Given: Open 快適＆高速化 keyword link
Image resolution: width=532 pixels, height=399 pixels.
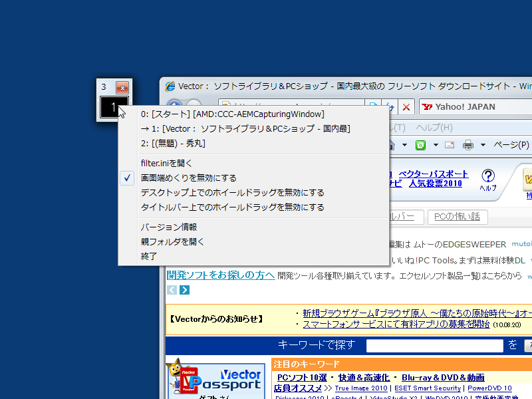Looking at the screenshot, I should coord(364,378).
